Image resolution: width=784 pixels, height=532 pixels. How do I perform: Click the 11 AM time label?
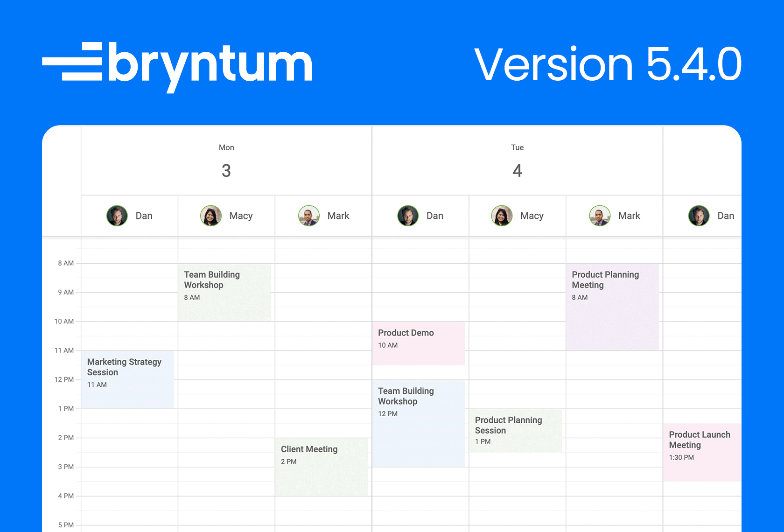click(x=64, y=350)
